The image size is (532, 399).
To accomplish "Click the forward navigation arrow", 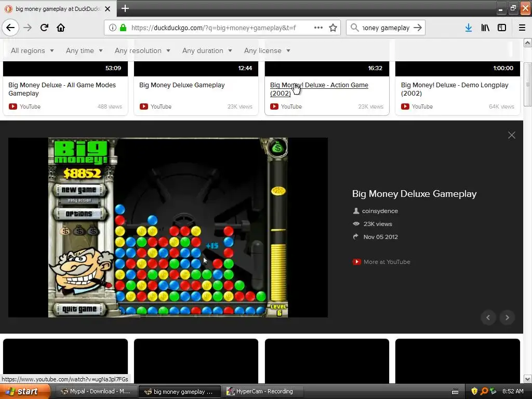I will point(28,28).
